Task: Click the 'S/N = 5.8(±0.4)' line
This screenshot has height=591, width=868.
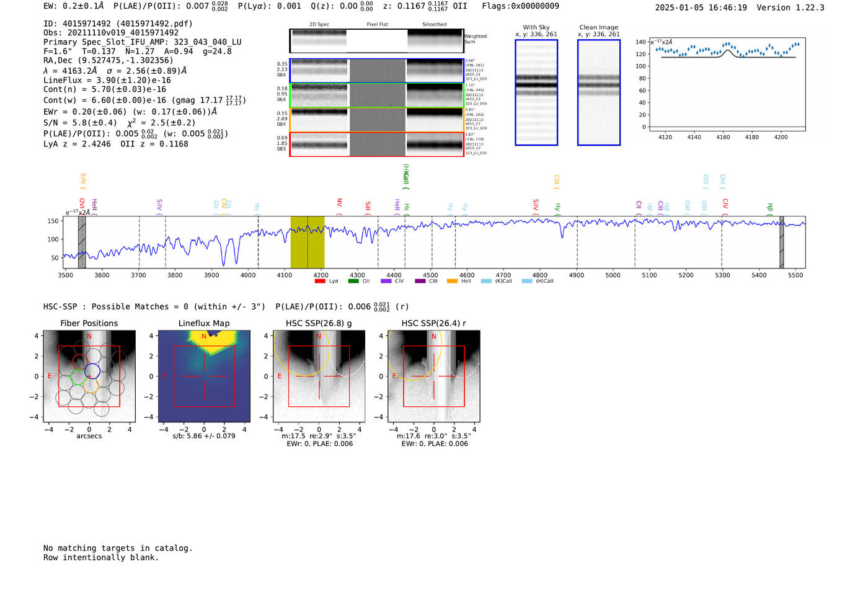Action: click(80, 123)
